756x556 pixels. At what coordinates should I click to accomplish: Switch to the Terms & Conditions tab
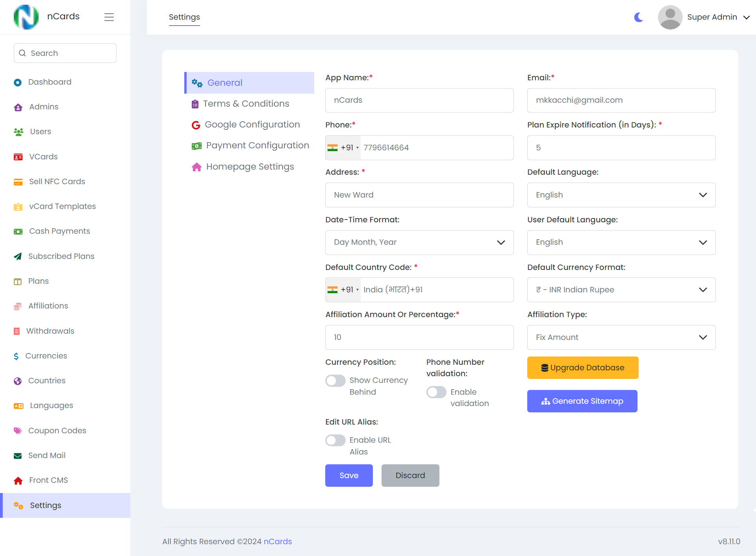click(x=246, y=103)
